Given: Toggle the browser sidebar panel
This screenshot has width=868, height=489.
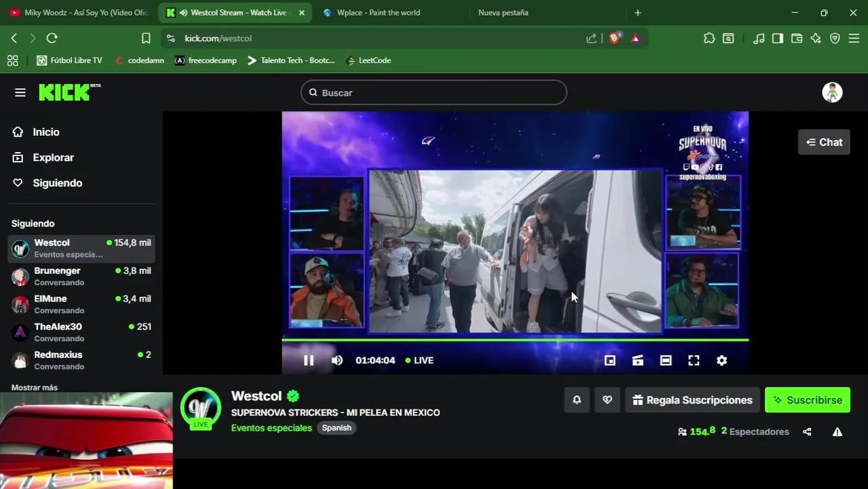Looking at the screenshot, I should pos(778,39).
